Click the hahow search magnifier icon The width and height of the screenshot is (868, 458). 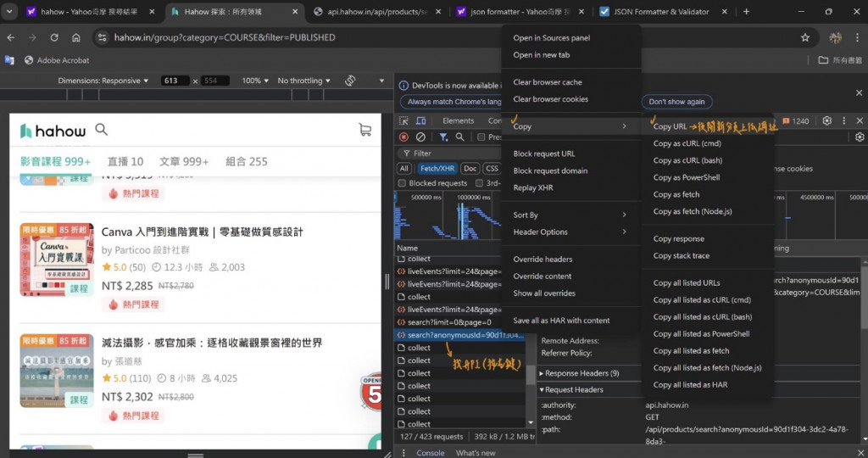(102, 130)
